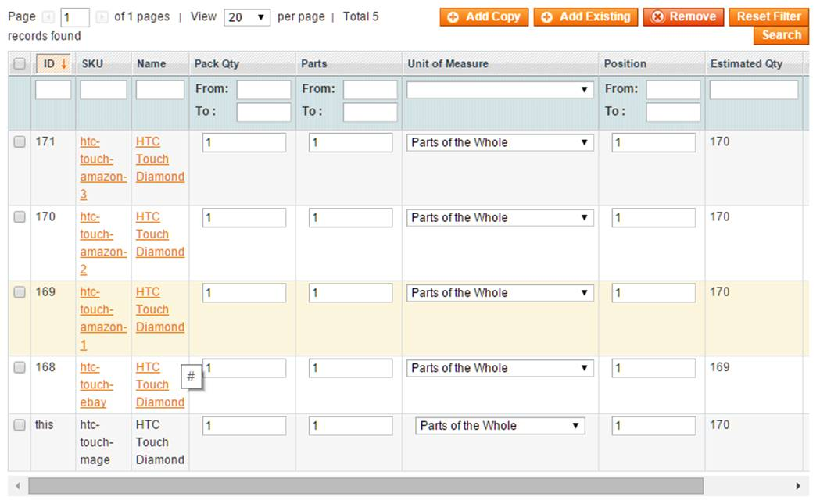Viewport: 820px width, 504px height.
Task: Open Unit of Measure dropdown for ID 171
Action: 500,142
